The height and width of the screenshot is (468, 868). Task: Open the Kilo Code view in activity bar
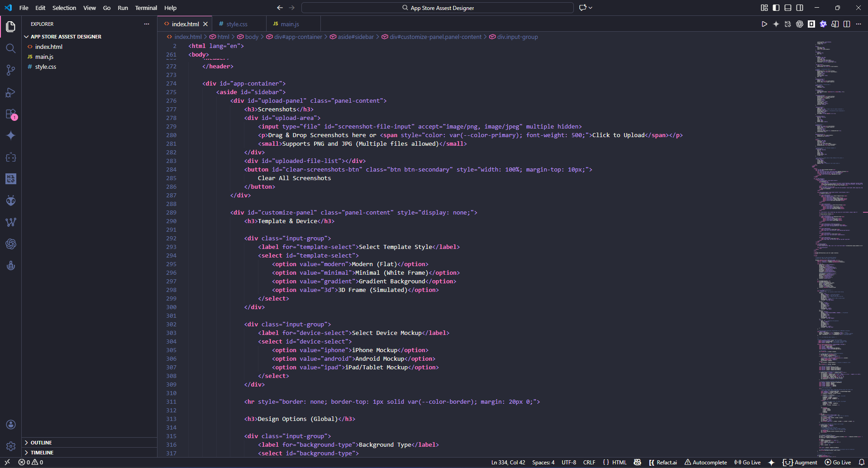point(11,179)
